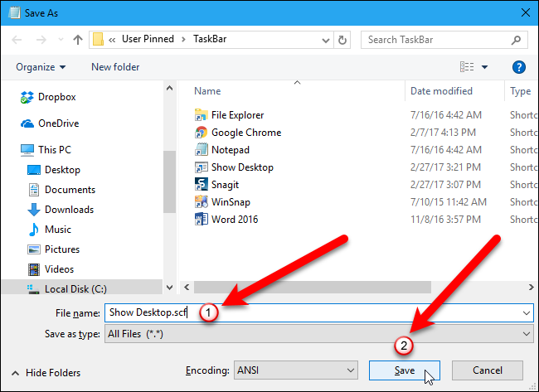Refresh the TaskBar folder view
Screen dimensions: 539x392
(342, 41)
